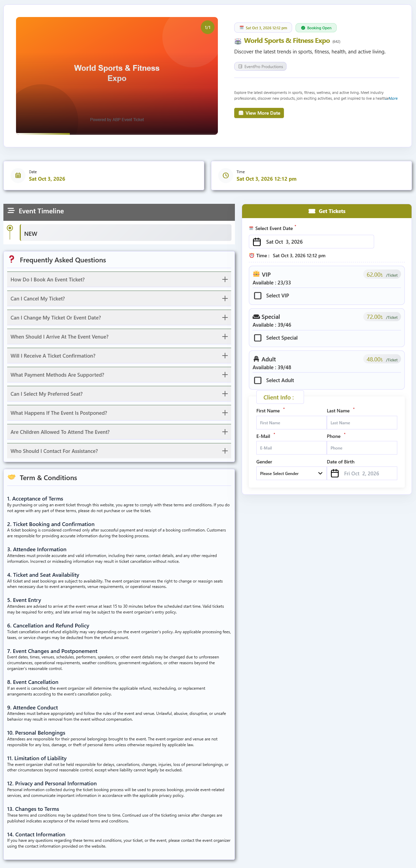Click the Special ticket sofa icon
This screenshot has height=868, width=416.
256,317
